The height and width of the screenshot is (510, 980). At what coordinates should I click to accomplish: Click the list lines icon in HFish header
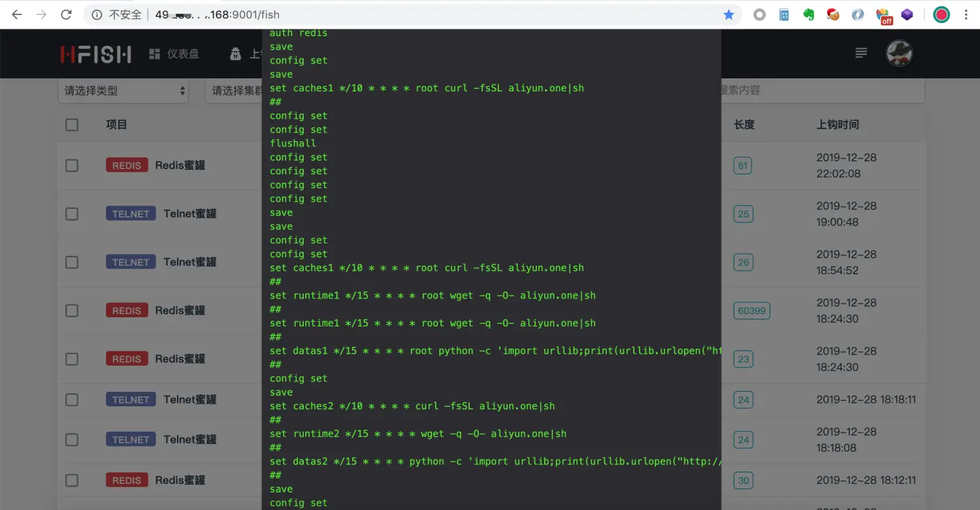coord(862,53)
